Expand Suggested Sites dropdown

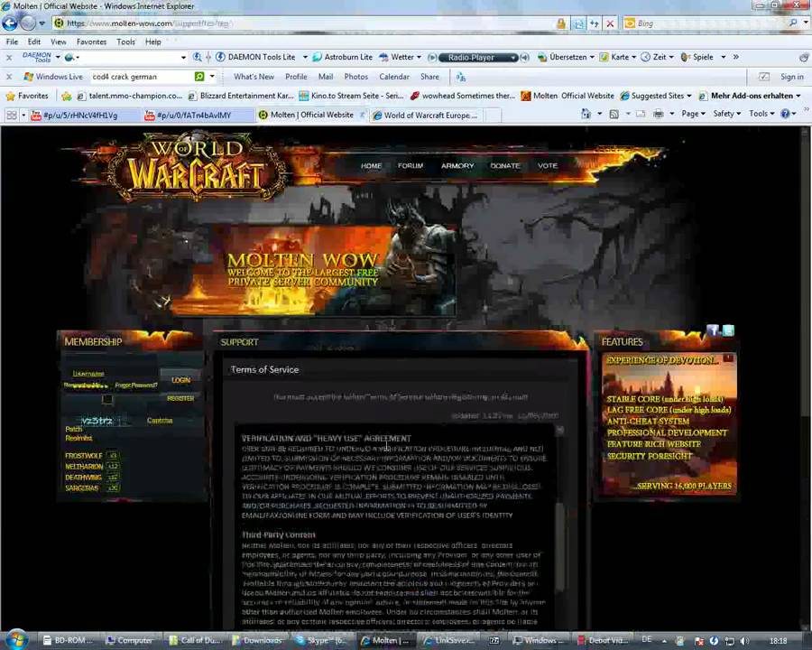click(688, 96)
